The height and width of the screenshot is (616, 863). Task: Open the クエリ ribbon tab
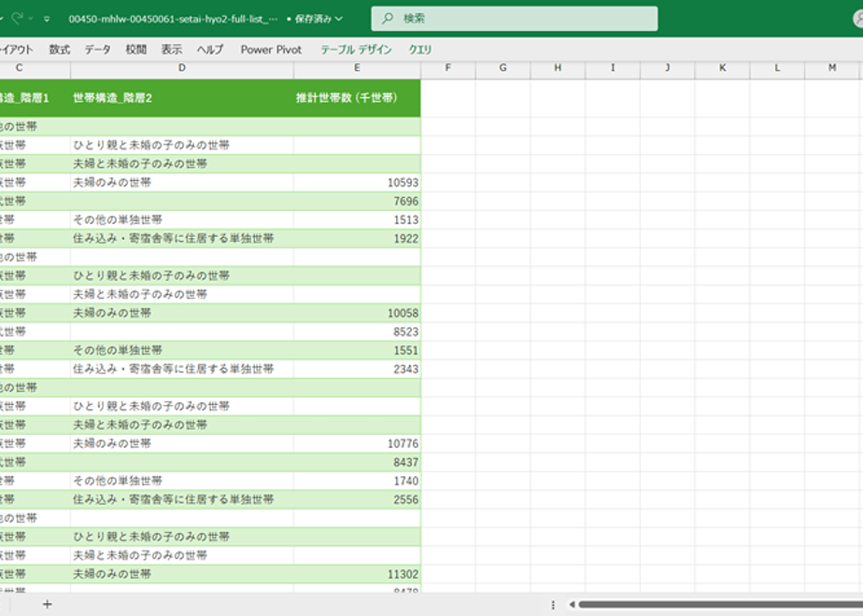click(x=420, y=49)
